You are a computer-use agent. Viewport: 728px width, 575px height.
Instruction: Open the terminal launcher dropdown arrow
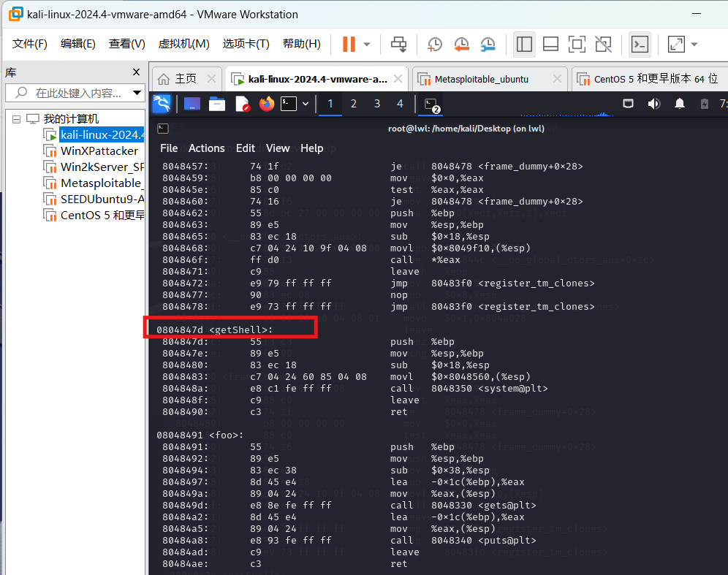[306, 104]
